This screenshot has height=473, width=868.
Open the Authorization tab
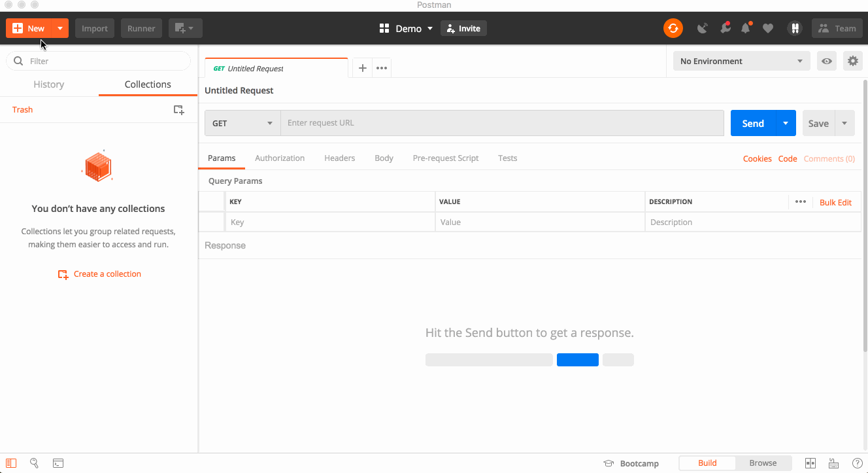280,158
